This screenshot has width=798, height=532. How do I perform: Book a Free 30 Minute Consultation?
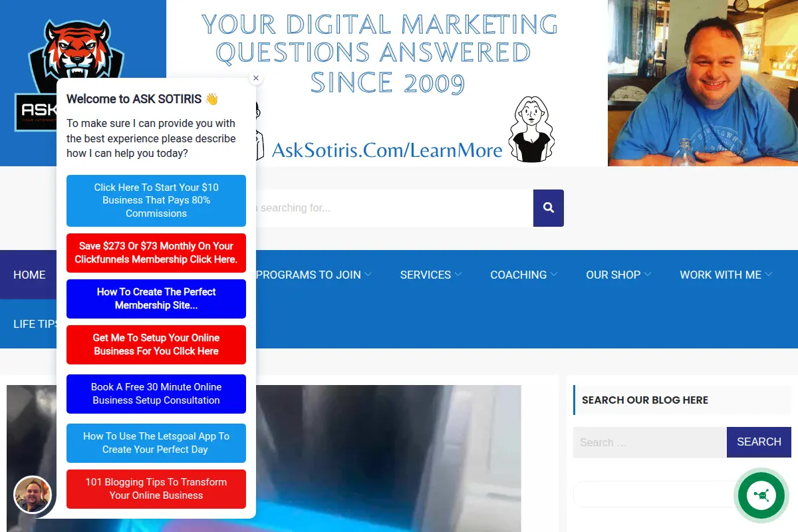[x=156, y=394]
